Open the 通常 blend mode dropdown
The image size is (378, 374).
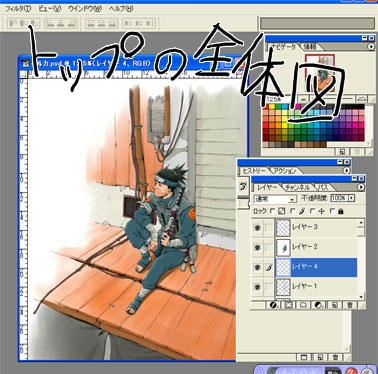coord(275,199)
